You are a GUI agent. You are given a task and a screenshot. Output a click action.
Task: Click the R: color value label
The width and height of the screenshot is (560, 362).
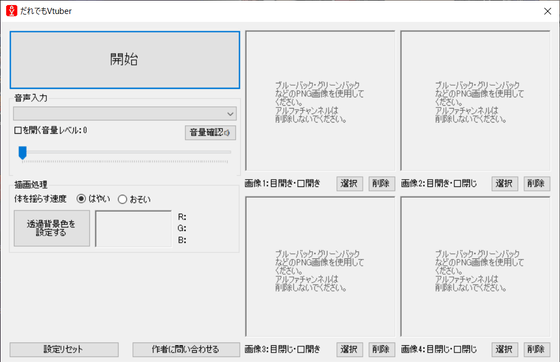182,217
